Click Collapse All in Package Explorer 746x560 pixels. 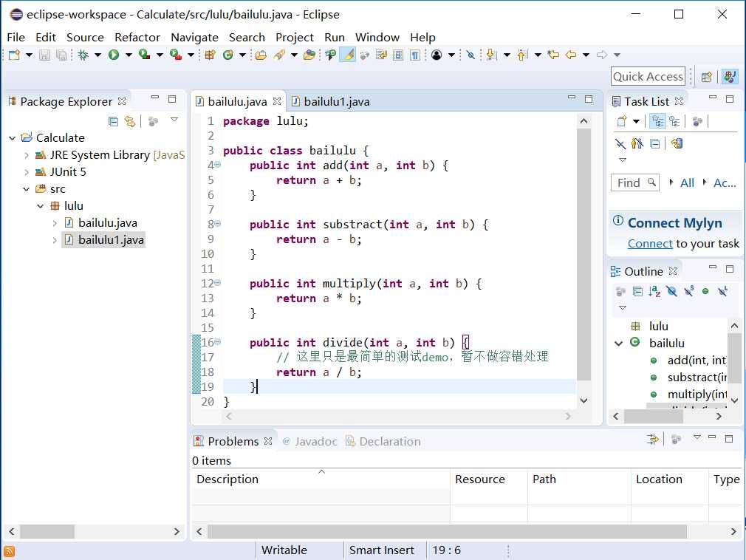[x=113, y=121]
